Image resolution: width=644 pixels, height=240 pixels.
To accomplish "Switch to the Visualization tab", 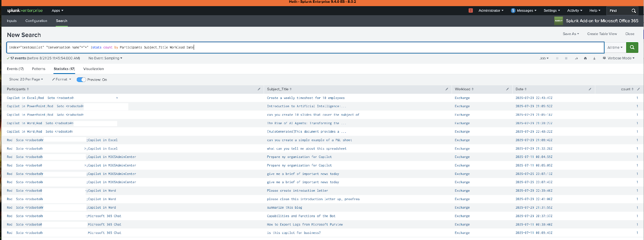I will coord(93,69).
